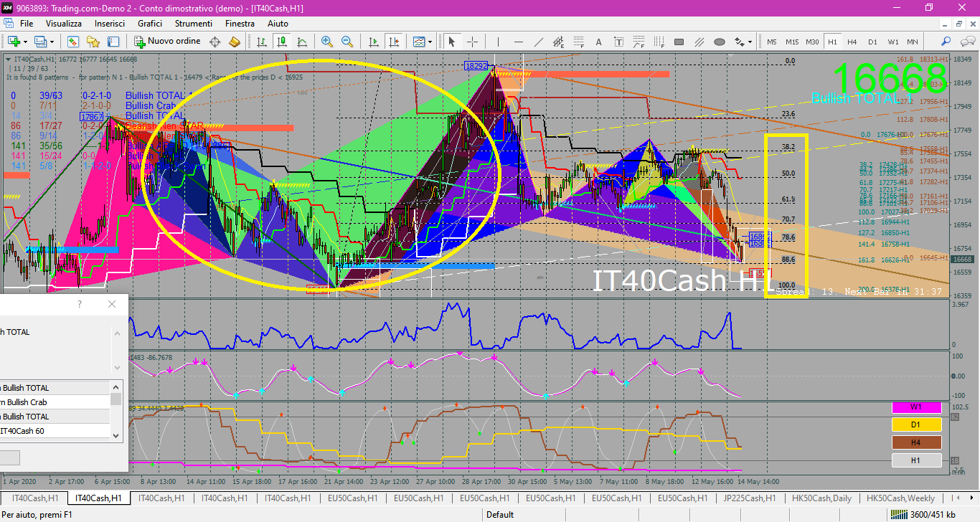Switch to W1 timeframe in the toolbar

(893, 42)
